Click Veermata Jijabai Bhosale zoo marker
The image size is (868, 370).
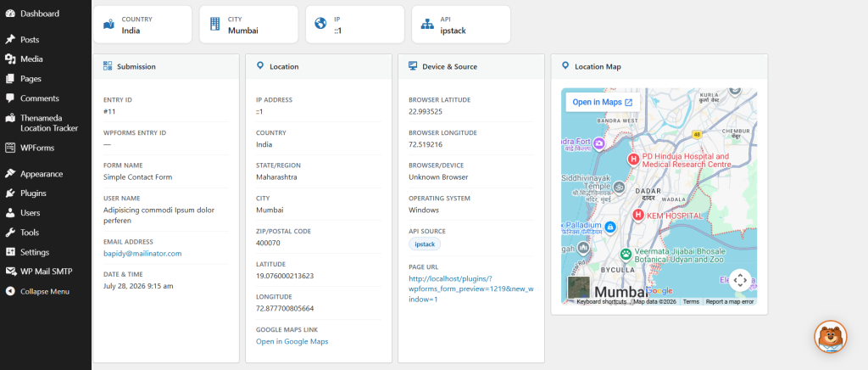[x=626, y=255]
